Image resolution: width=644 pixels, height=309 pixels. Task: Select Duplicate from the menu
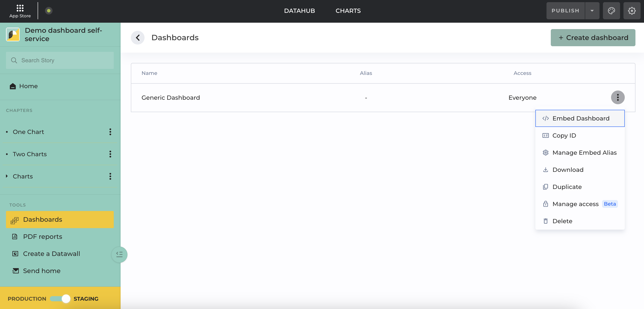[580, 187]
